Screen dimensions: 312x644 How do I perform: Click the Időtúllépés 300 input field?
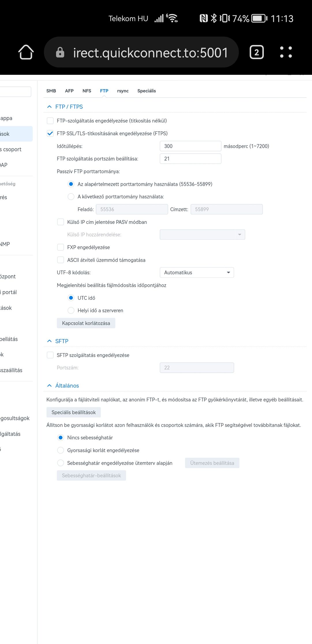[190, 146]
